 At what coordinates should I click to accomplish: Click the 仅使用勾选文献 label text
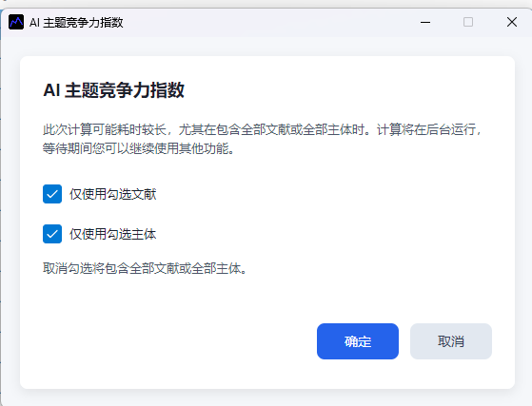[x=113, y=194]
